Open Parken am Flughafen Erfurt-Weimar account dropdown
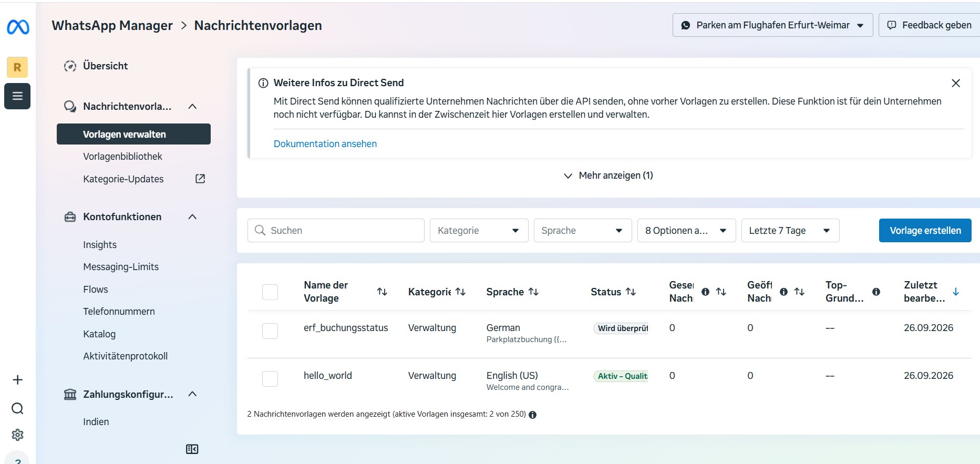This screenshot has height=464, width=980. (772, 25)
